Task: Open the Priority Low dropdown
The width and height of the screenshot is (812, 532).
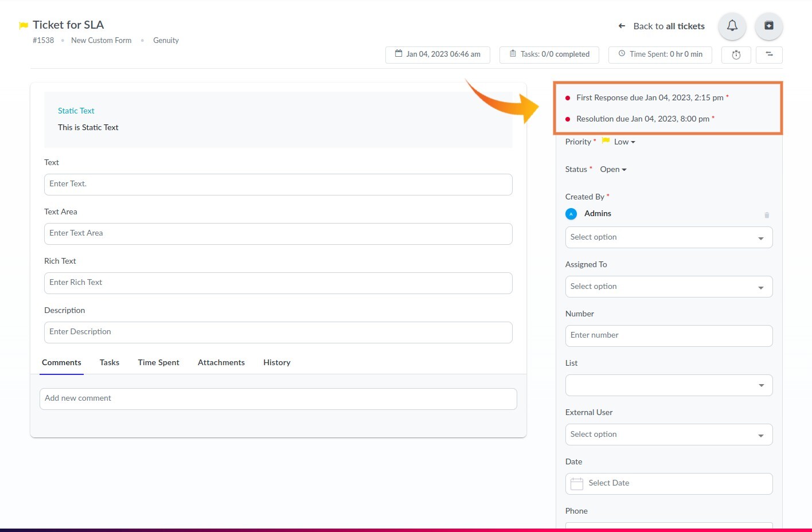Action: pyautogui.click(x=624, y=142)
